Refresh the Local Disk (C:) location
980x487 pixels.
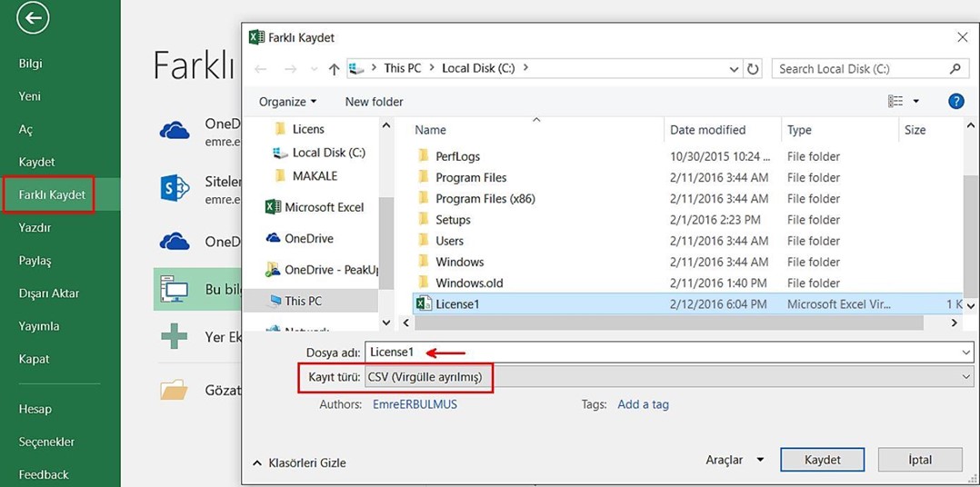coord(753,69)
